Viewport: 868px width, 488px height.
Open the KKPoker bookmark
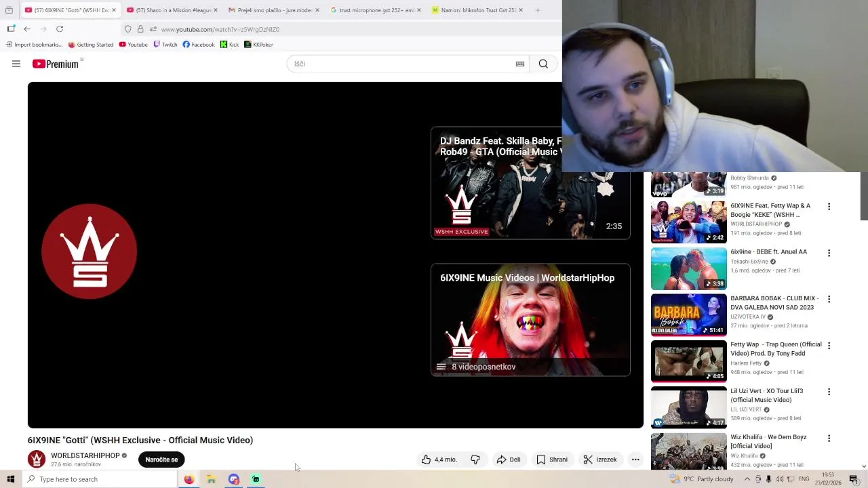click(x=258, y=45)
